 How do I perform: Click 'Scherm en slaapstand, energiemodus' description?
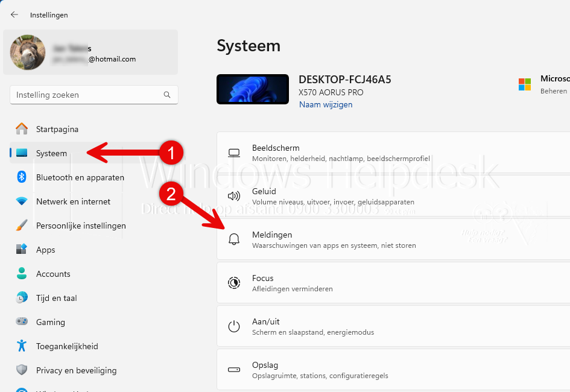pos(313,332)
